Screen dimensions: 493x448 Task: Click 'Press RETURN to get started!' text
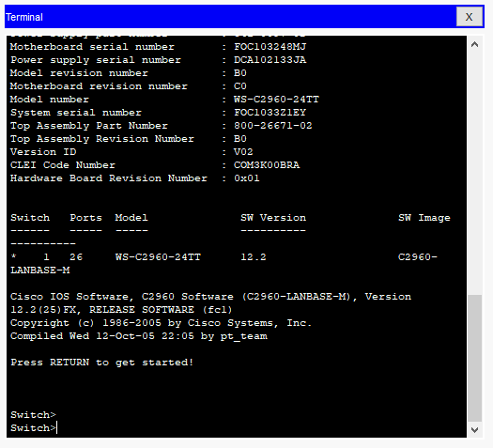click(101, 363)
